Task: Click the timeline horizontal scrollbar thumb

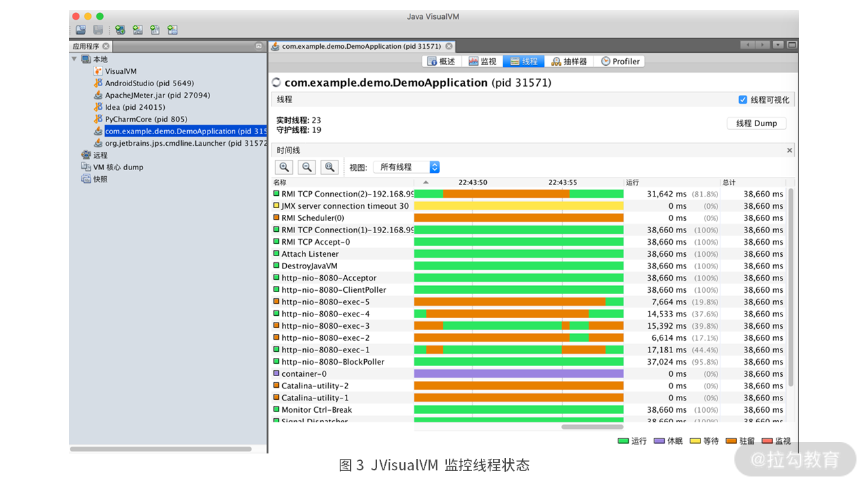Action: coord(592,426)
